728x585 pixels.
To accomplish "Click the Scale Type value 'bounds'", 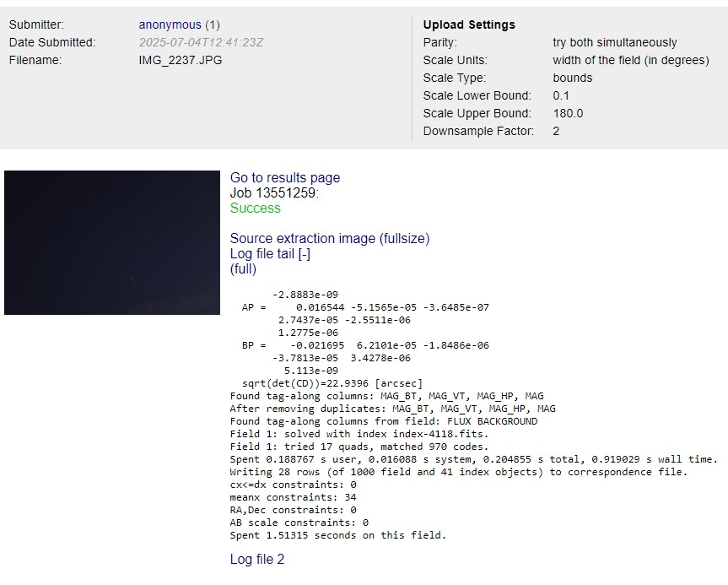I will [x=573, y=78].
